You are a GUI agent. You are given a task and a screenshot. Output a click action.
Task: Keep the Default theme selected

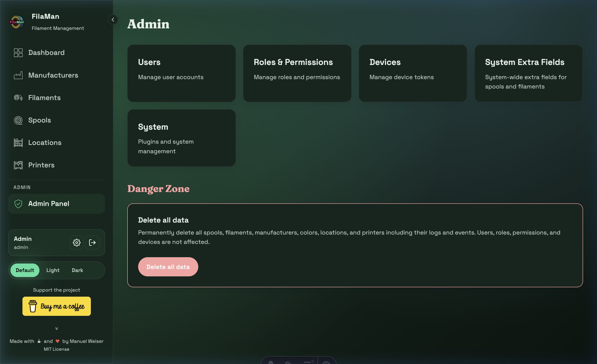(25, 270)
